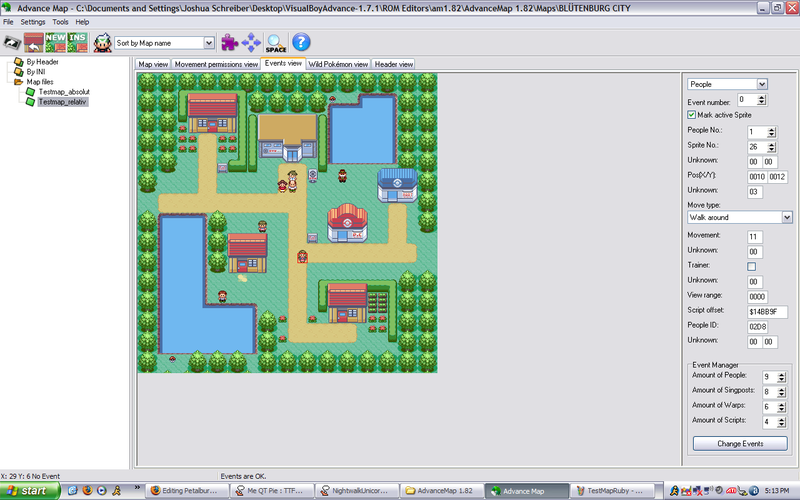Open the Move type Walk around dropdown
The width and height of the screenshot is (800, 500).
pyautogui.click(x=787, y=217)
